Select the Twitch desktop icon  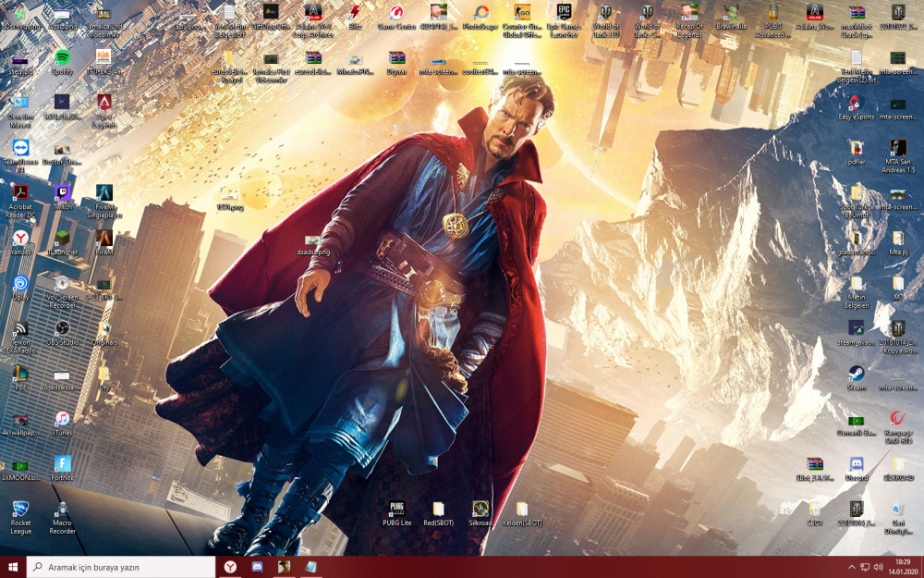[x=62, y=194]
